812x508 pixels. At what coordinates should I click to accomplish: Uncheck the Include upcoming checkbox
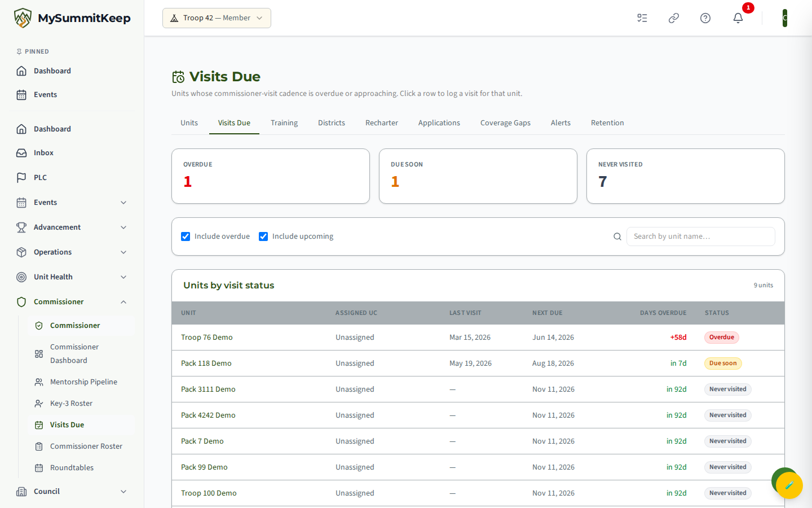pos(263,237)
